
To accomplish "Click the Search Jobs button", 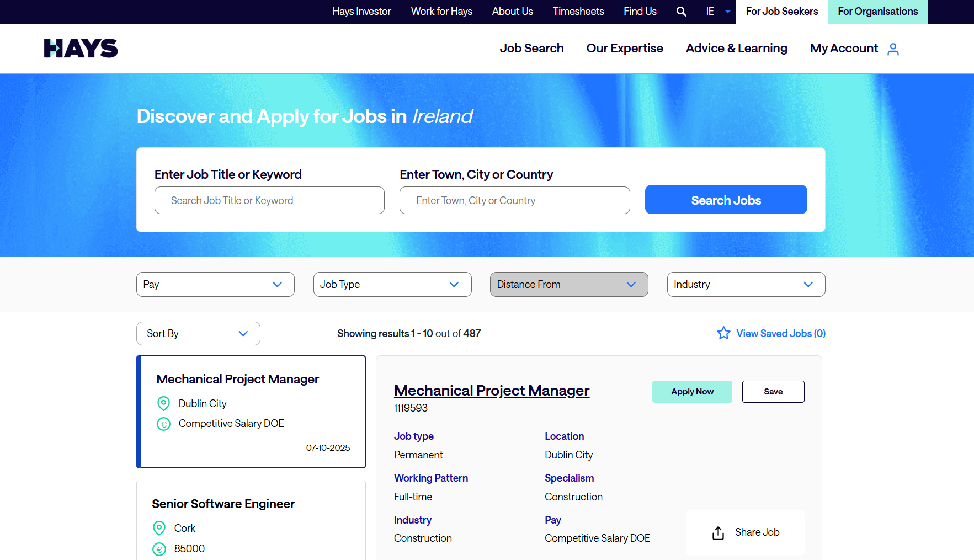I will (726, 200).
